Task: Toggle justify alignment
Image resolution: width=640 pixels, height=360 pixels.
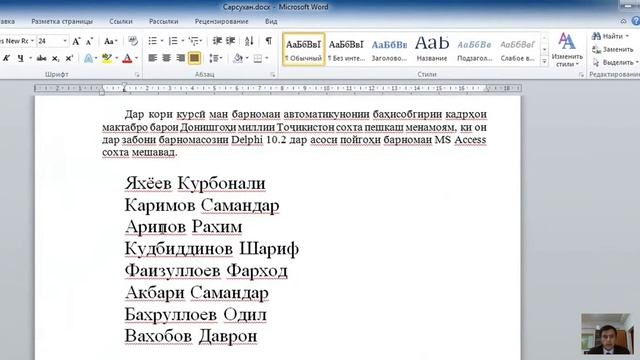Action: (x=194, y=58)
